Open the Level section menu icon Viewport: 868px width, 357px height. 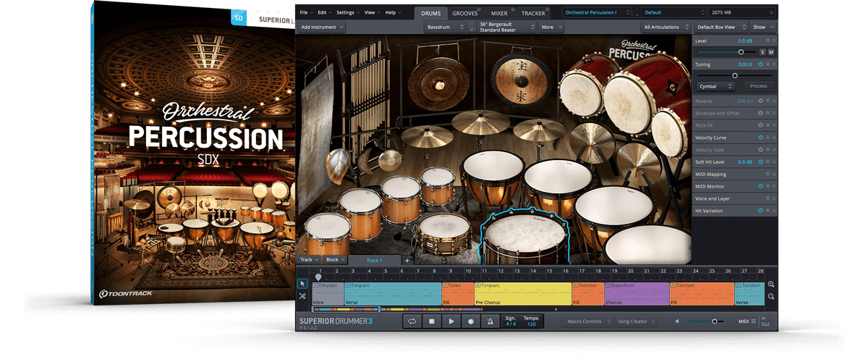pyautogui.click(x=767, y=41)
